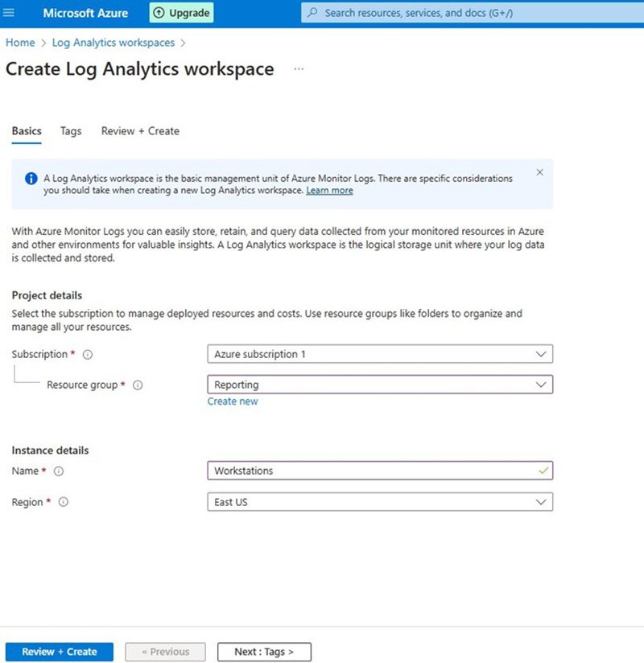
Task: Click the Name field info icon
Action: (59, 472)
